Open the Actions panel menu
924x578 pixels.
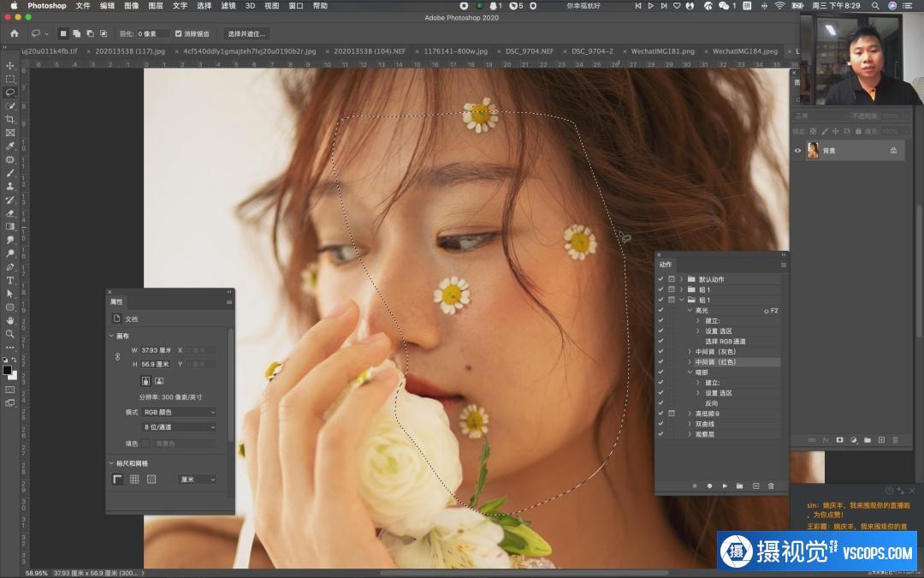point(783,265)
